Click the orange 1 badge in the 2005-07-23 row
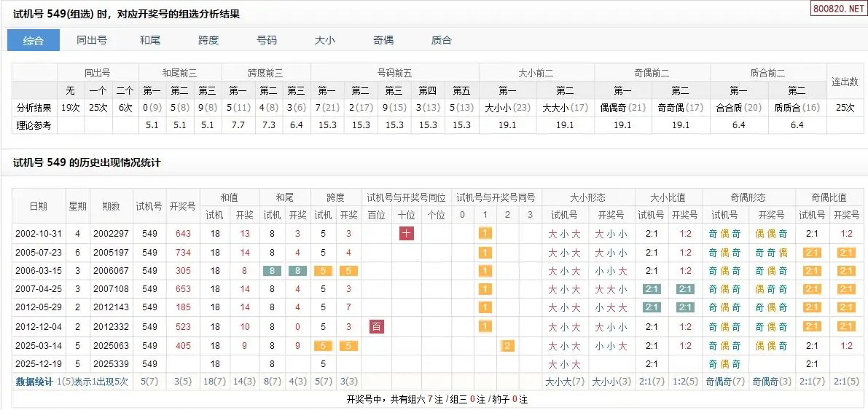This screenshot has height=410, width=868. pos(485,252)
